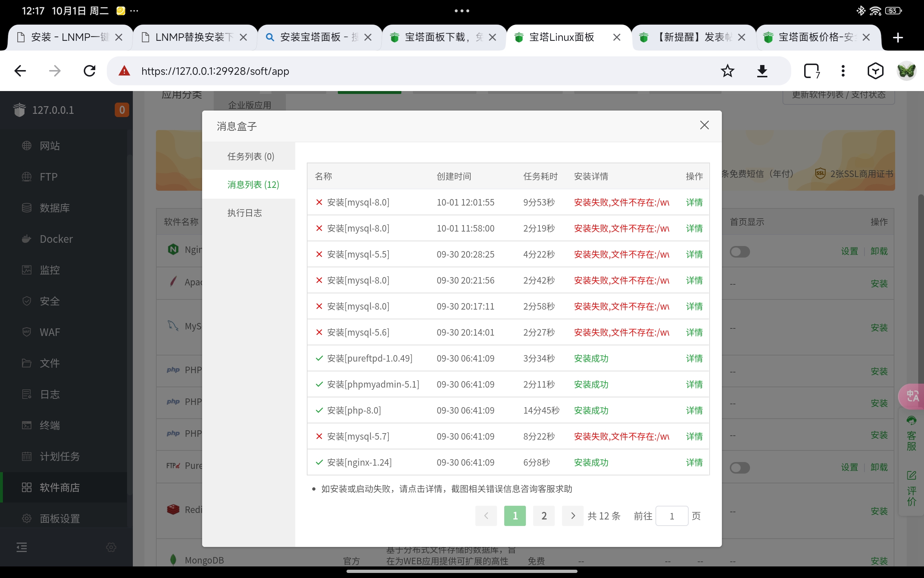The height and width of the screenshot is (578, 924).
Task: Click the 软件商店 grid icon in sidebar
Action: tap(27, 487)
